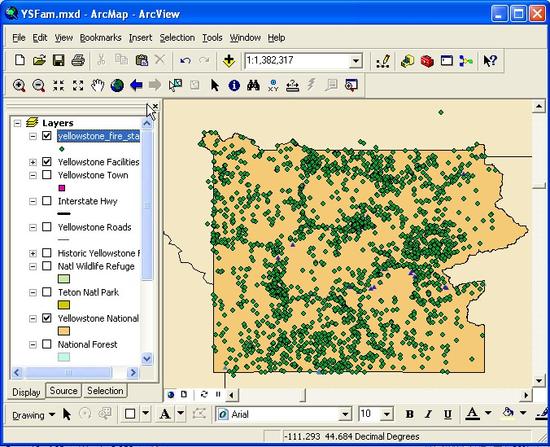Viewport: 550px width, 447px height.
Task: Uncheck the Yellowstone Facilities layer
Action: tap(47, 161)
